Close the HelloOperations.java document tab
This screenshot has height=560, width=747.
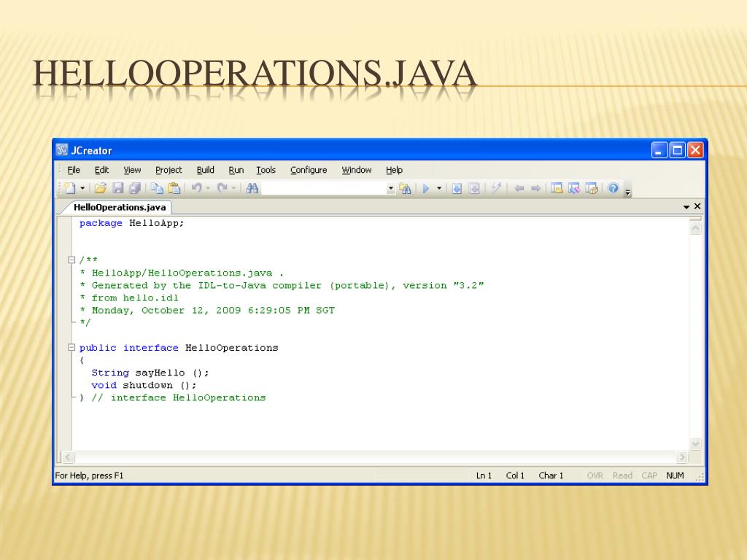[x=697, y=206]
